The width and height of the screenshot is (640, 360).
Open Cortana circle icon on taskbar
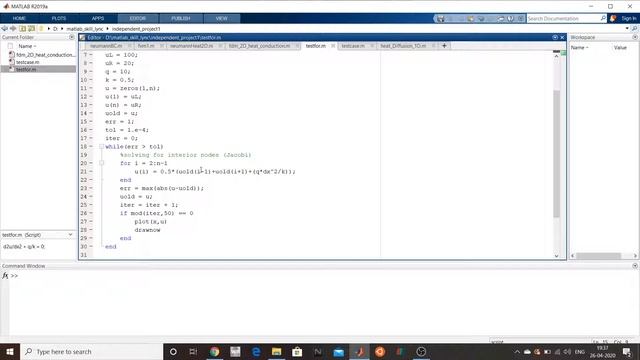tap(173, 351)
